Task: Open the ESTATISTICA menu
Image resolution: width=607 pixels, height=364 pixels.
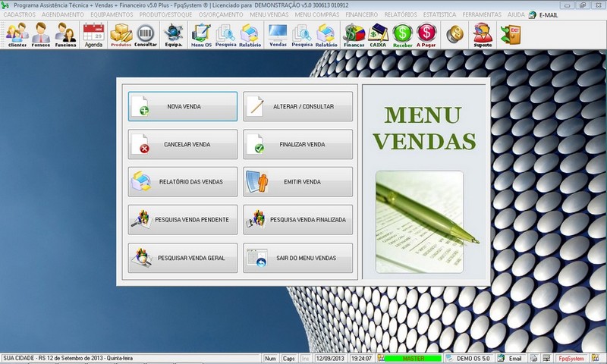Action: (439, 14)
